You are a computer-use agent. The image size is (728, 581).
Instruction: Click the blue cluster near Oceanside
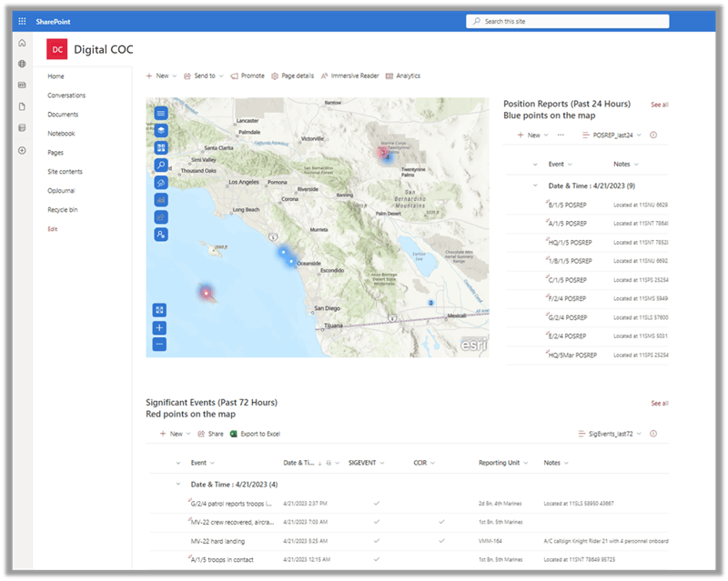coord(287,257)
